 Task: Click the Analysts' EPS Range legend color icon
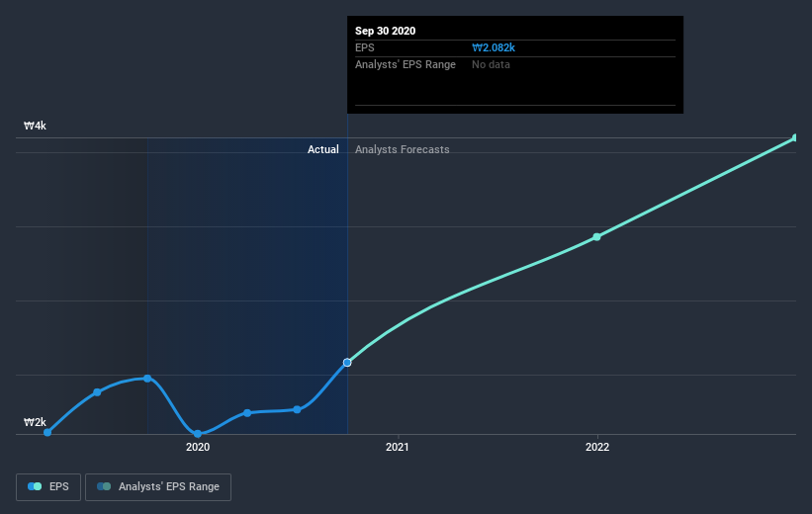coord(104,486)
